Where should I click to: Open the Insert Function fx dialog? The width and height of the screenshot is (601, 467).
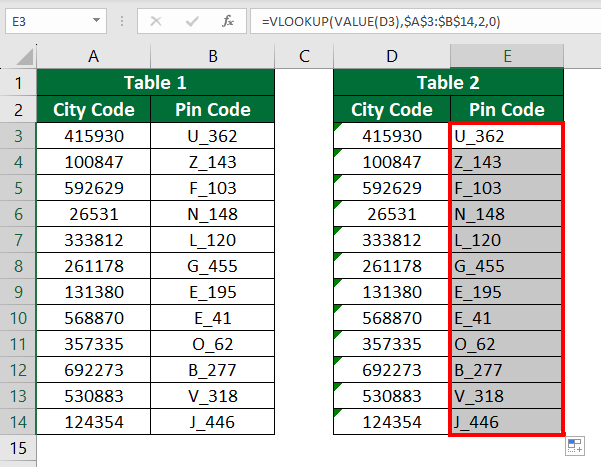point(228,21)
